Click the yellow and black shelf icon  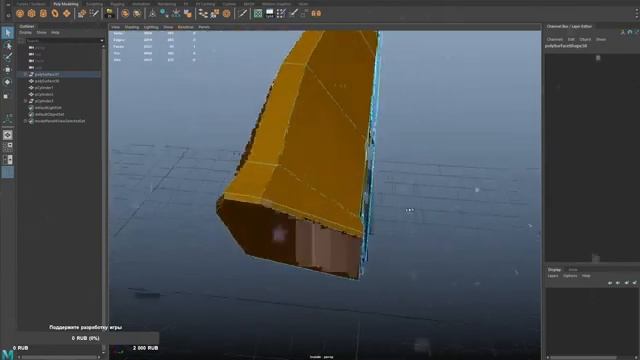(109, 13)
